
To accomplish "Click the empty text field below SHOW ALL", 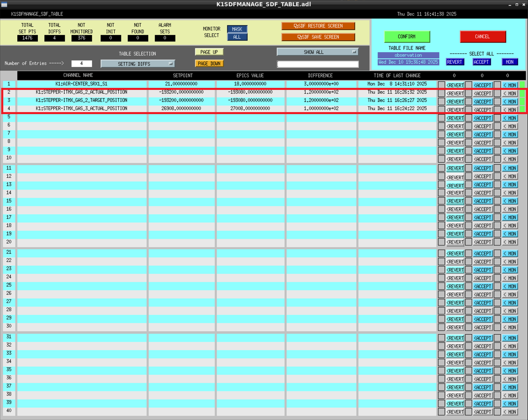I will pos(317,64).
